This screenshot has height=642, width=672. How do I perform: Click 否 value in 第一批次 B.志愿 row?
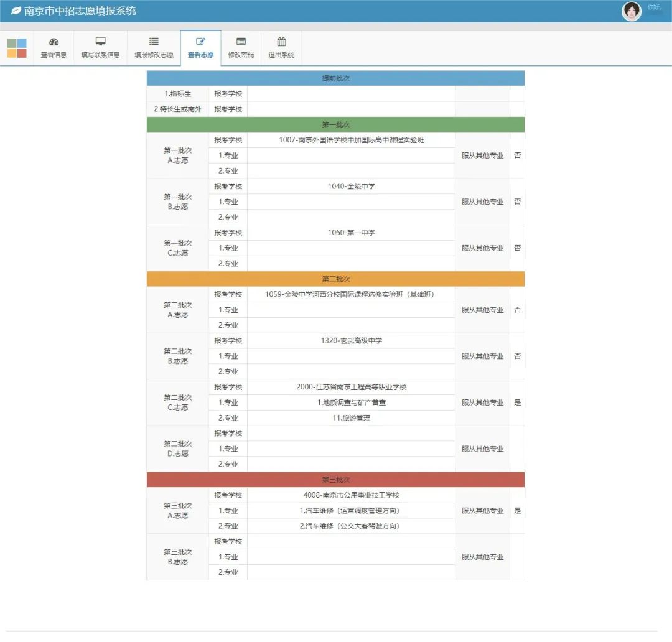tap(517, 202)
